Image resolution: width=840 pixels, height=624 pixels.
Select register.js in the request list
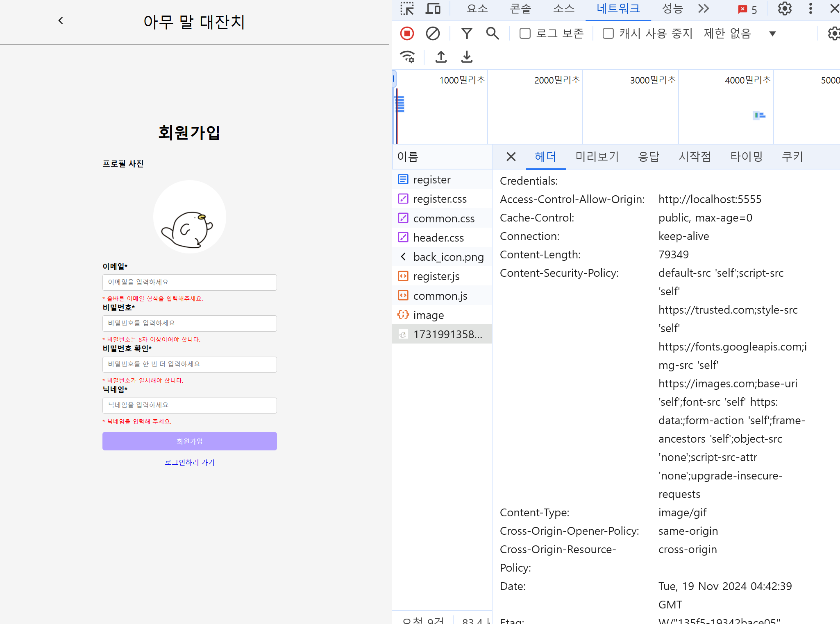coord(436,276)
